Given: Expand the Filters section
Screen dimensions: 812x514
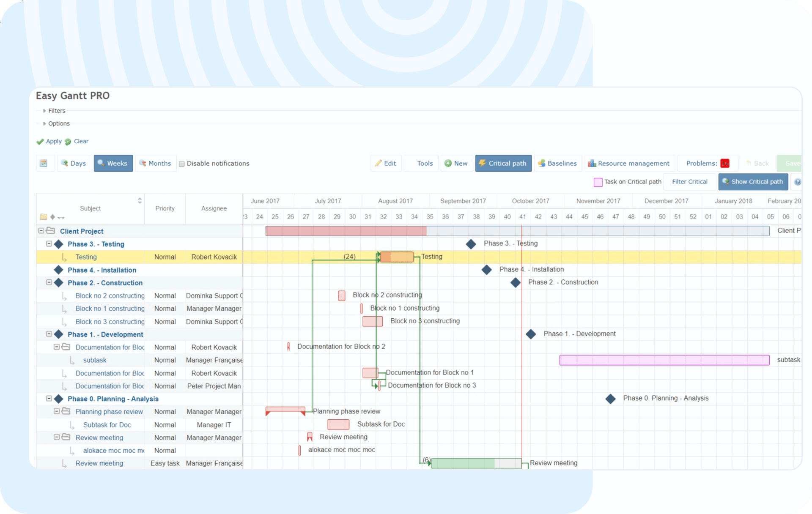Looking at the screenshot, I should tap(56, 111).
